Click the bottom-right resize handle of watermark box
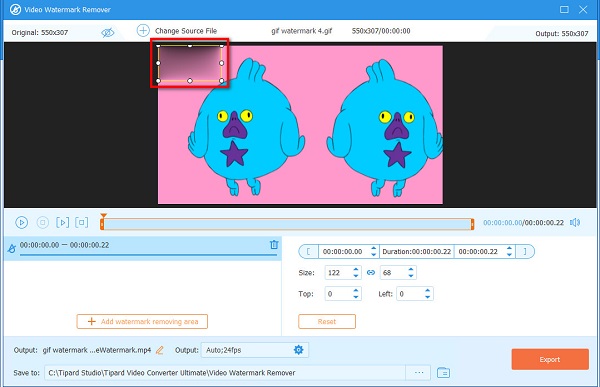This screenshot has height=387, width=600. [x=222, y=81]
